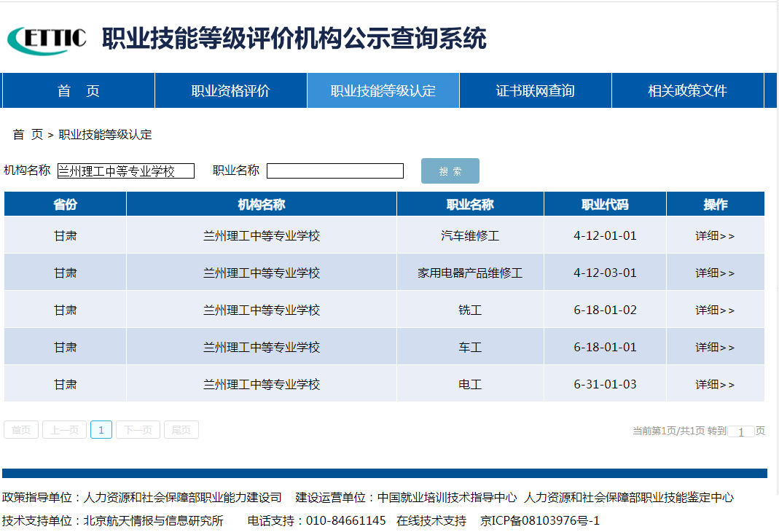The image size is (779, 532).
Task: Click the 转到 page number field
Action: [740, 431]
